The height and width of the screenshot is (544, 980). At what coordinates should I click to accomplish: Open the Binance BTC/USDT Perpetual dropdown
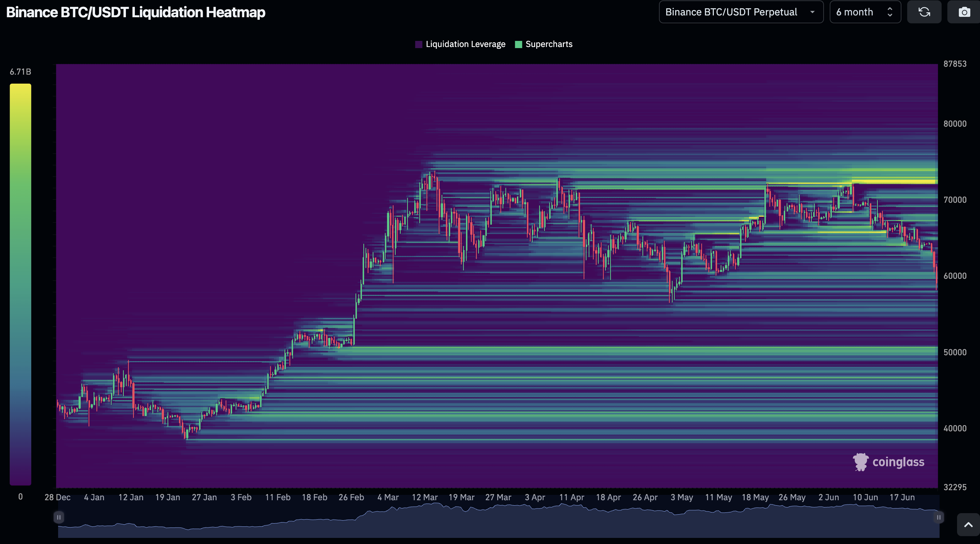click(x=731, y=12)
